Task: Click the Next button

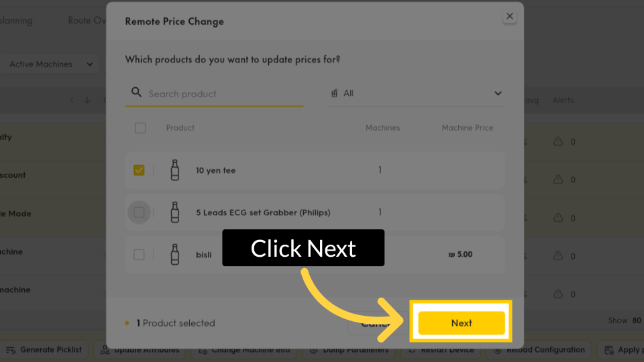Action: coord(462,323)
